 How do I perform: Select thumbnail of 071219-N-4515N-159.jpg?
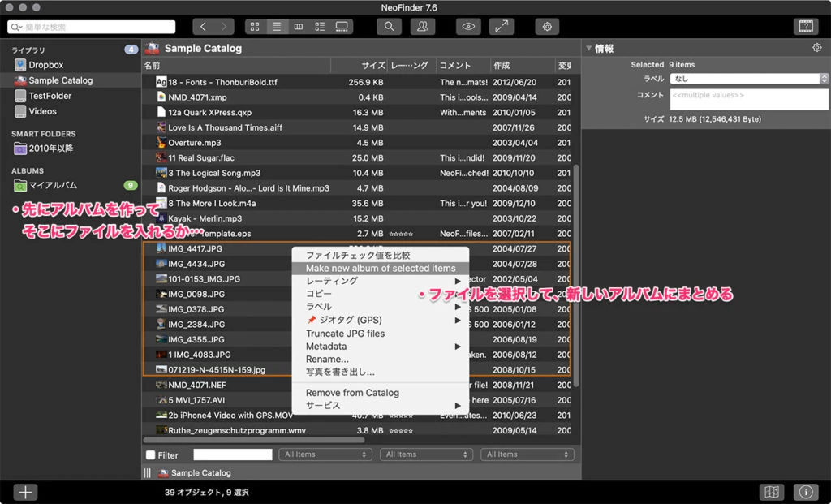tap(161, 369)
